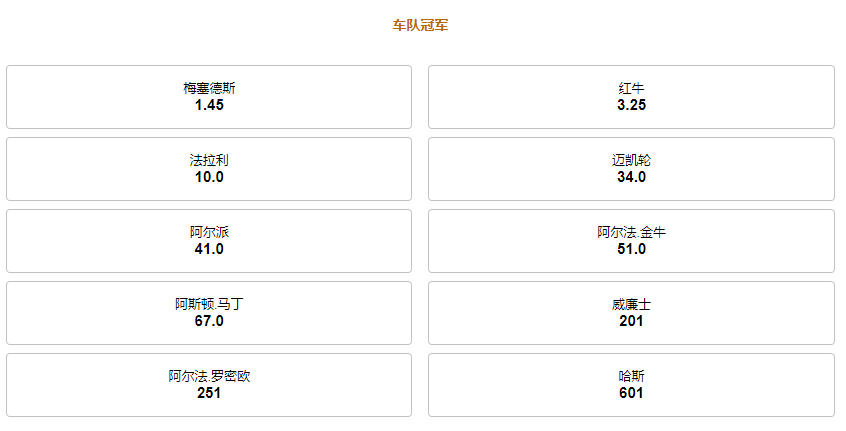The width and height of the screenshot is (846, 431).
Task: Pick 阿尔法.金牛 at odds 51.0
Action: [631, 241]
